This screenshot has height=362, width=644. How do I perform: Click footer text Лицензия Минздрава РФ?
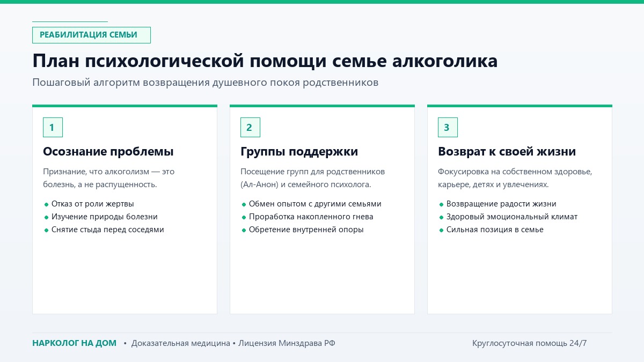click(x=287, y=343)
